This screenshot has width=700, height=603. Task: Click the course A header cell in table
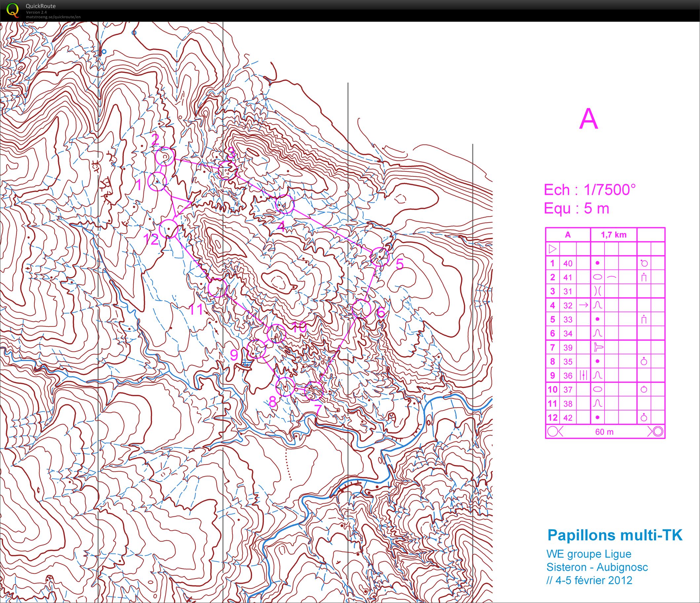568,235
